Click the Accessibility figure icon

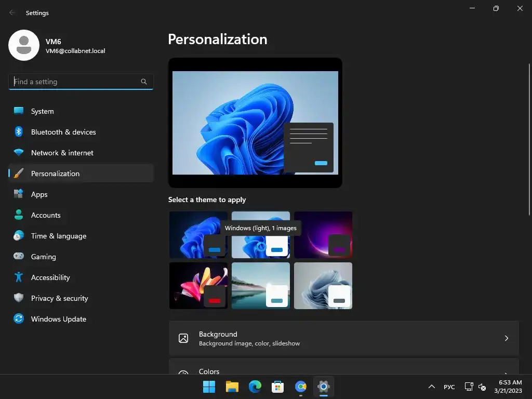(19, 277)
